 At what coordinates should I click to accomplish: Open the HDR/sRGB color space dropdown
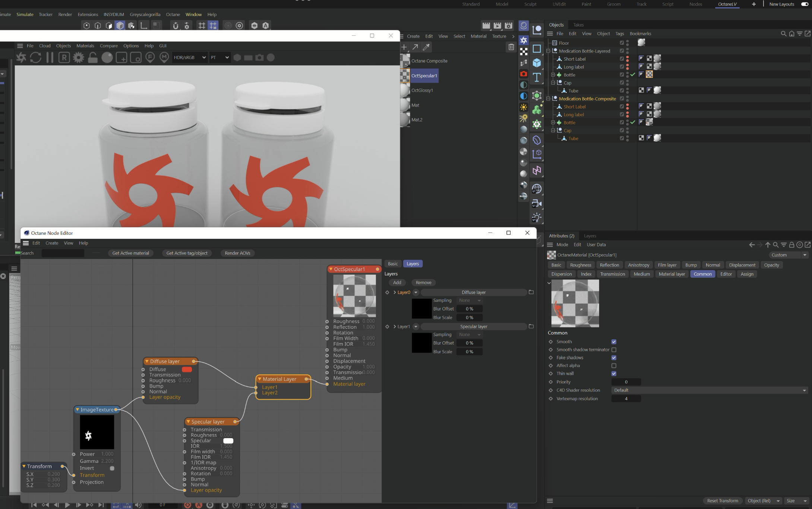[x=190, y=57]
